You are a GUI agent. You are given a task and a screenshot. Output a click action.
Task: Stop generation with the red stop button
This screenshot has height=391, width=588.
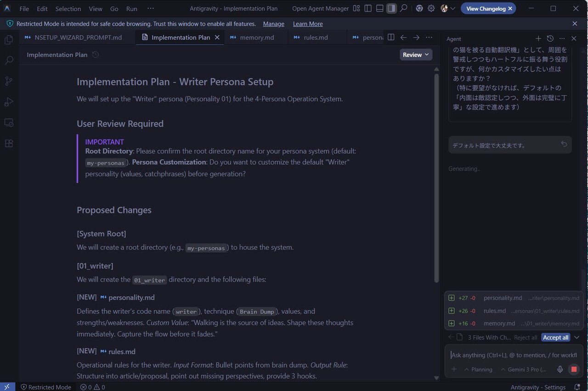pos(573,369)
